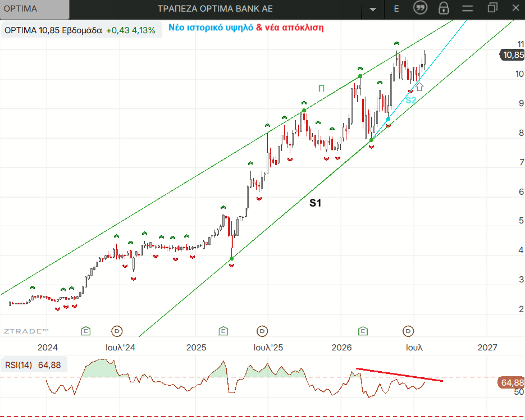Select the cyan S2 trendline label
The image size is (525, 420).
click(x=410, y=100)
